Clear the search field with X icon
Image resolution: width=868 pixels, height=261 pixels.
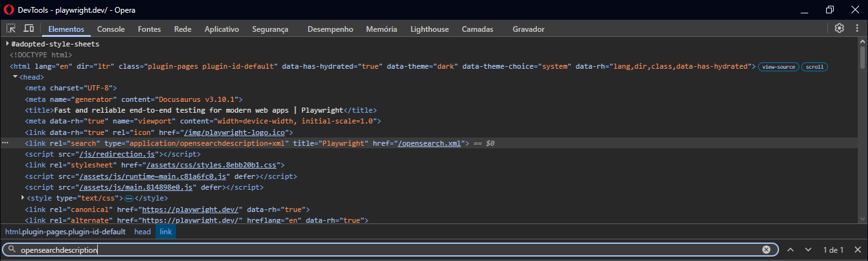766,250
